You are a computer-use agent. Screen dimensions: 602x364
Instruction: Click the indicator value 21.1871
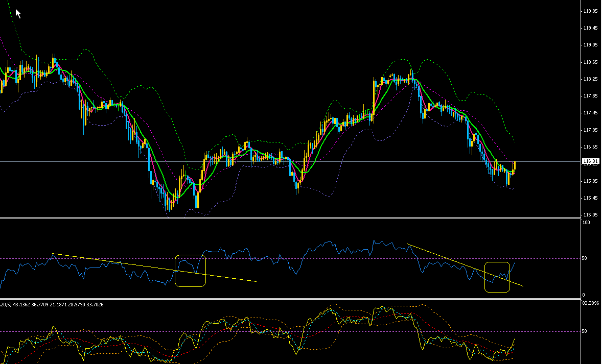(58, 305)
